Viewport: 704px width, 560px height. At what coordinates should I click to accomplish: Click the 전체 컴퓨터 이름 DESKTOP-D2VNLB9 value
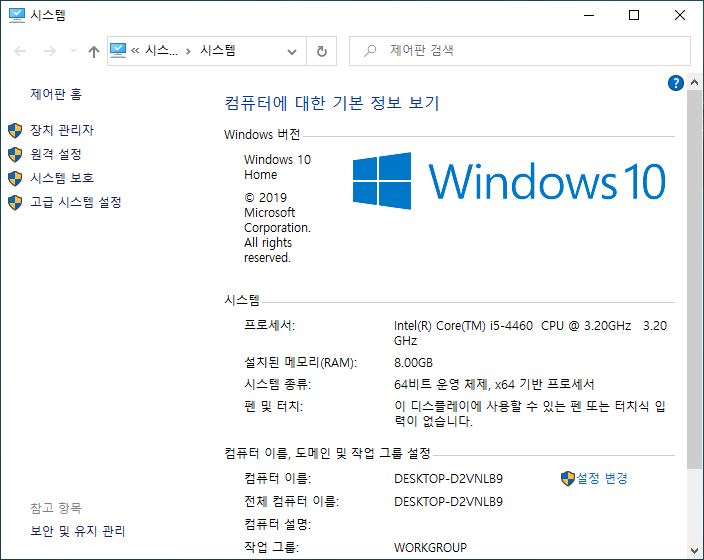pos(448,502)
